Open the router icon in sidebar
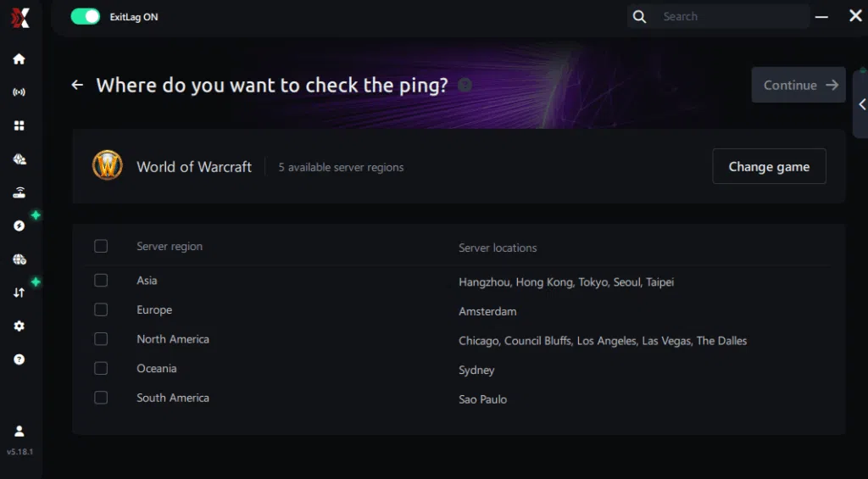The height and width of the screenshot is (479, 868). (19, 192)
